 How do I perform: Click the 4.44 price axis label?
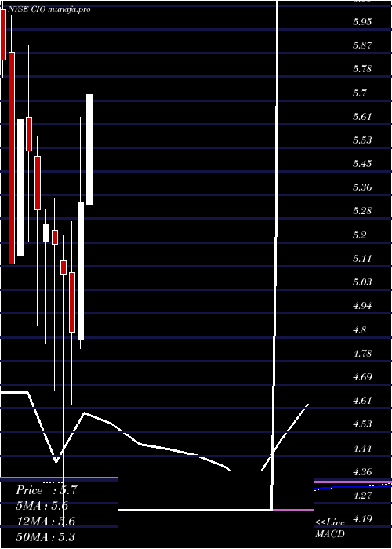[362, 448]
